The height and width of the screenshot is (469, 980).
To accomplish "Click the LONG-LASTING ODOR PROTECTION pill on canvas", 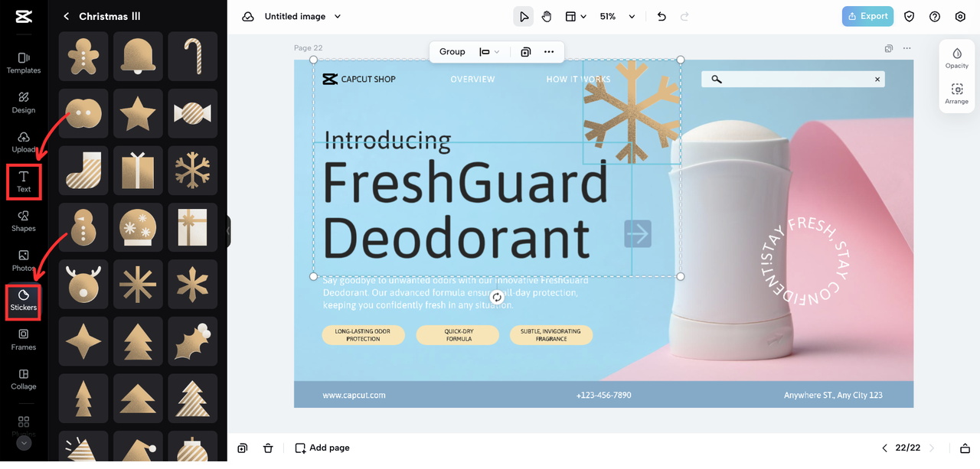I will (x=363, y=334).
